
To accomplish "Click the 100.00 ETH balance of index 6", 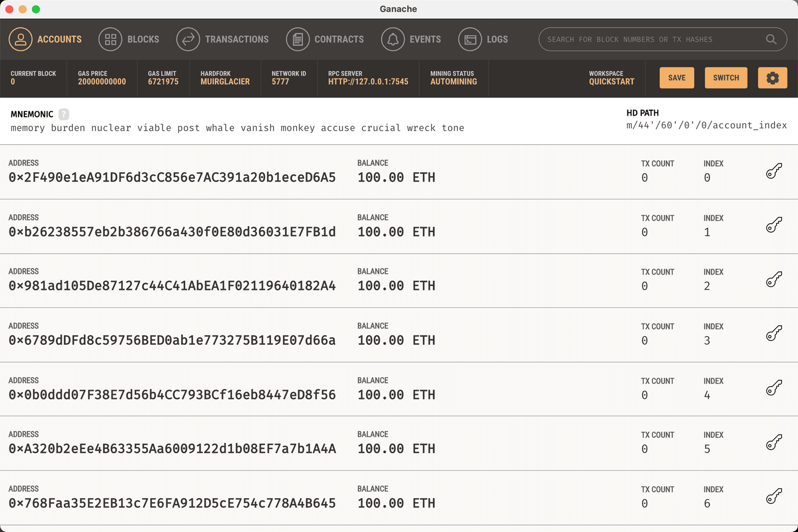I will coord(396,503).
